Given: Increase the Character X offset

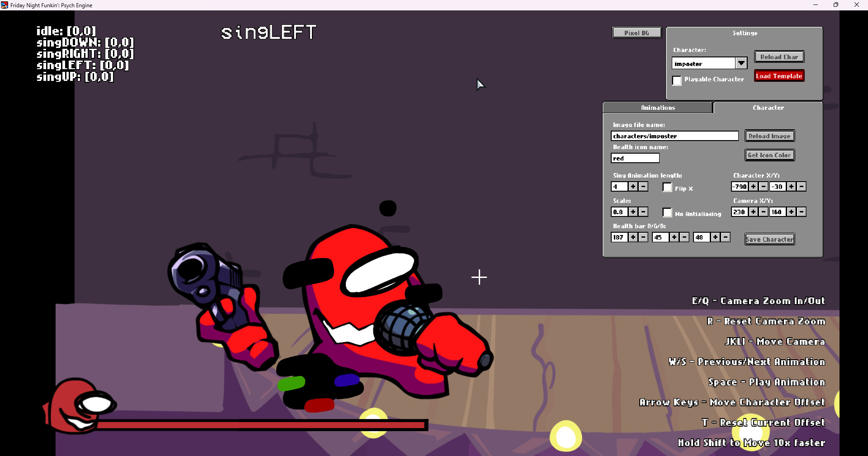Looking at the screenshot, I should [x=754, y=186].
